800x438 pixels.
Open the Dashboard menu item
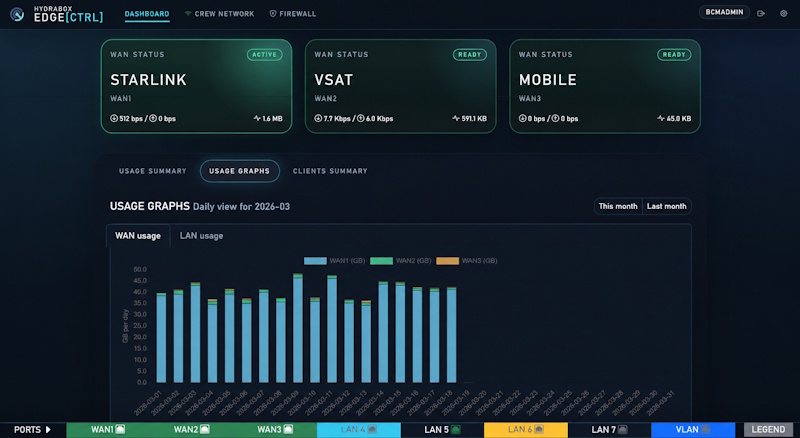147,14
